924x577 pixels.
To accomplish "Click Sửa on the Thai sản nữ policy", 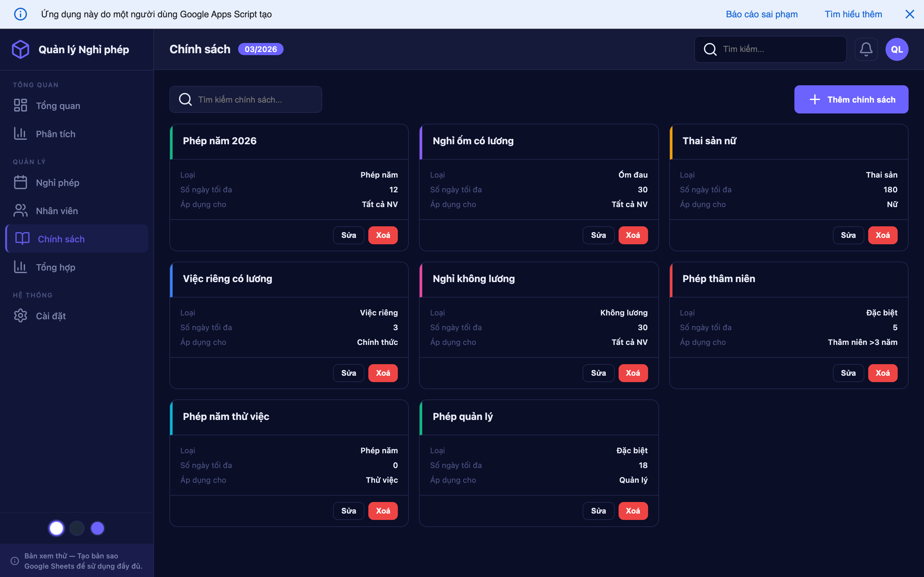I will click(848, 235).
